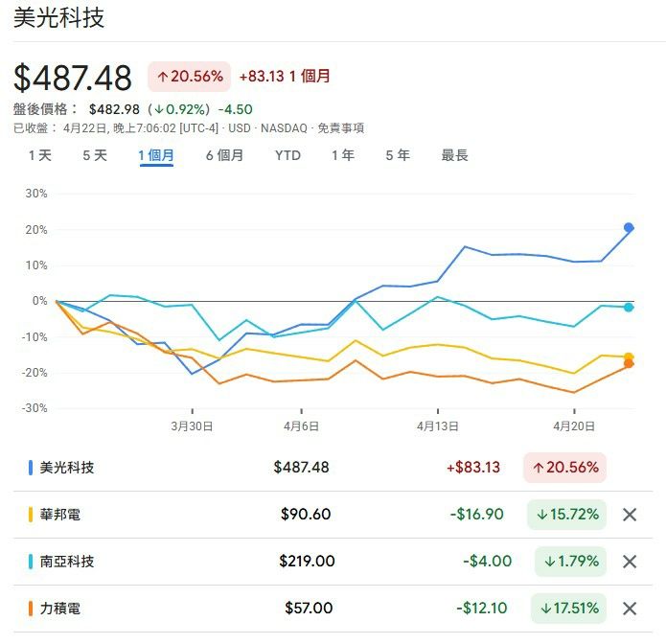Click the 美光科技 legend row name
Viewport: 666px width, 644px height.
click(67, 468)
